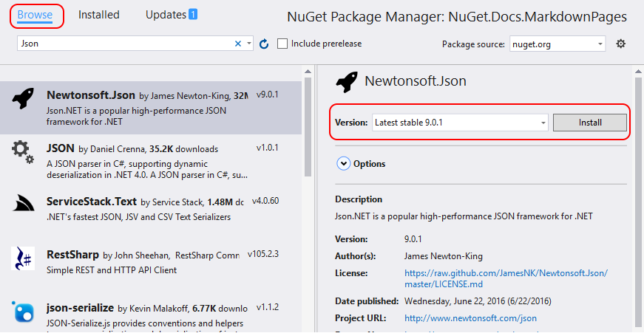Click Newtonsoft.Json version v9.0.1 label
Screen dimensions: 644x333
tap(268, 95)
